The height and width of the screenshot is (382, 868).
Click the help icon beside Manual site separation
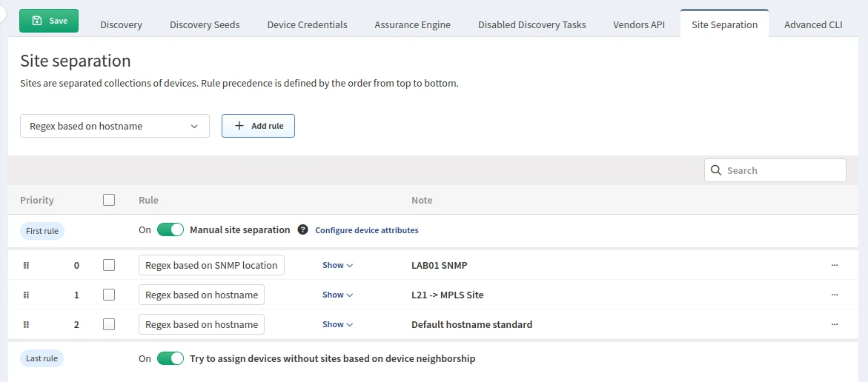tap(302, 230)
